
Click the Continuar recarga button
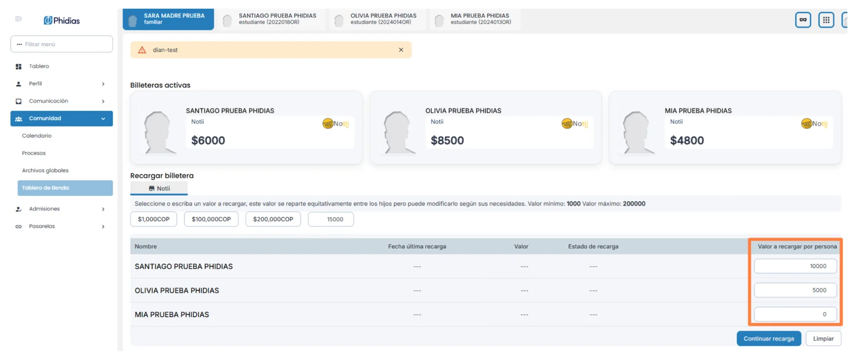[769, 339]
